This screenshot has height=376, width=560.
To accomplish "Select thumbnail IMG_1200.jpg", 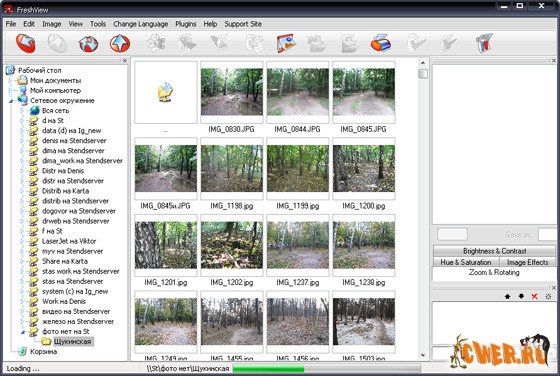I will pos(364,169).
